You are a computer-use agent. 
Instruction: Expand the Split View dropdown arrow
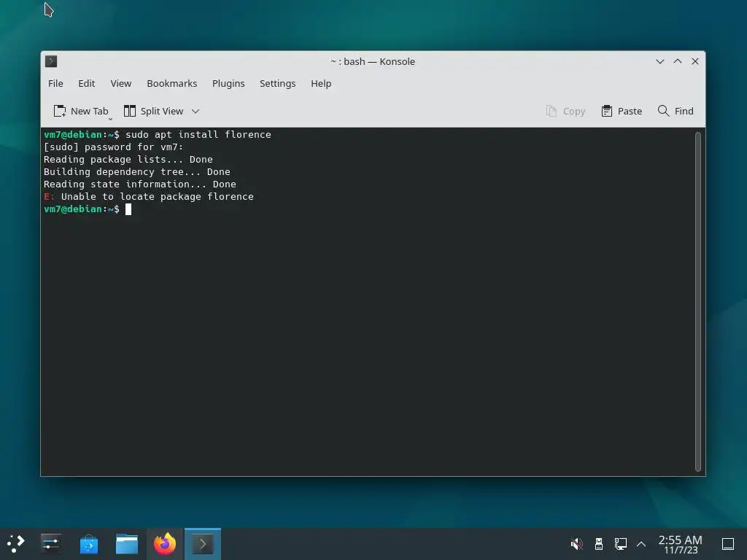tap(196, 111)
